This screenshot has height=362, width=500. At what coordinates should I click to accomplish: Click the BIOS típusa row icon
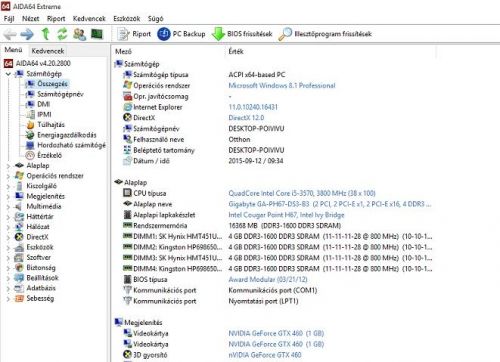pyautogui.click(x=127, y=279)
